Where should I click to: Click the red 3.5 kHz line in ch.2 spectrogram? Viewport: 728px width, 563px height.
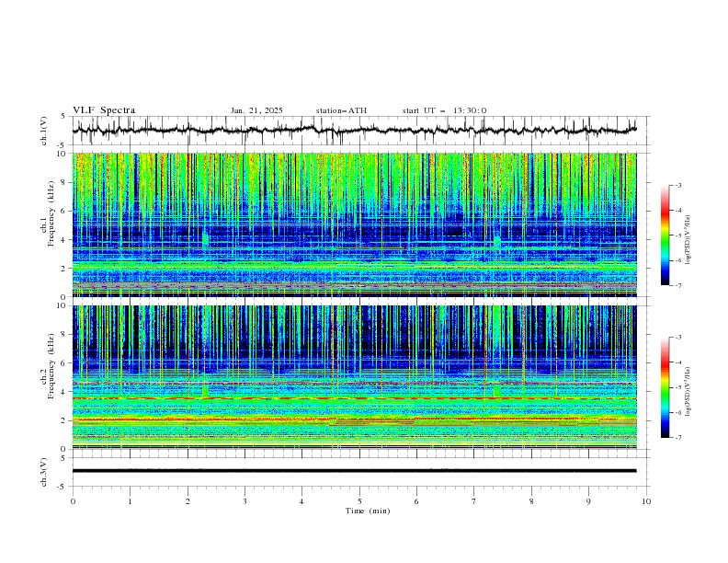pyautogui.click(x=354, y=398)
